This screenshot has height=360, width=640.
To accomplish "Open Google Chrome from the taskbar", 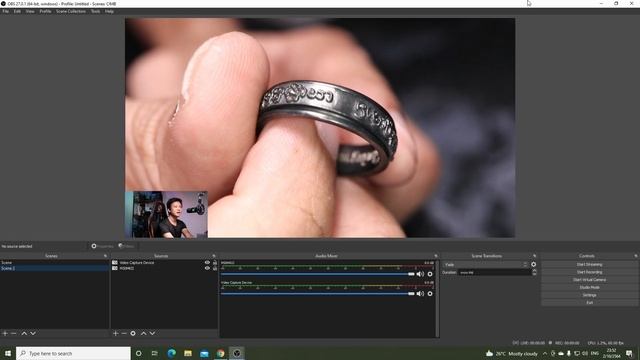I will (220, 353).
